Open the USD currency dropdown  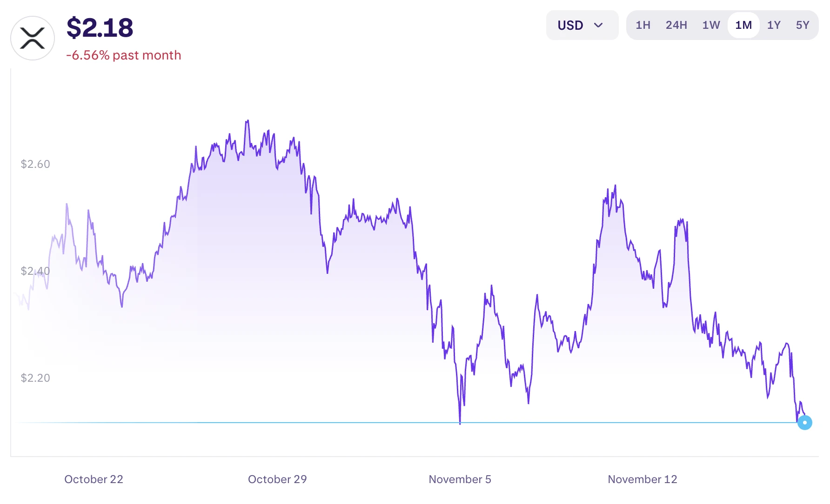click(x=570, y=25)
